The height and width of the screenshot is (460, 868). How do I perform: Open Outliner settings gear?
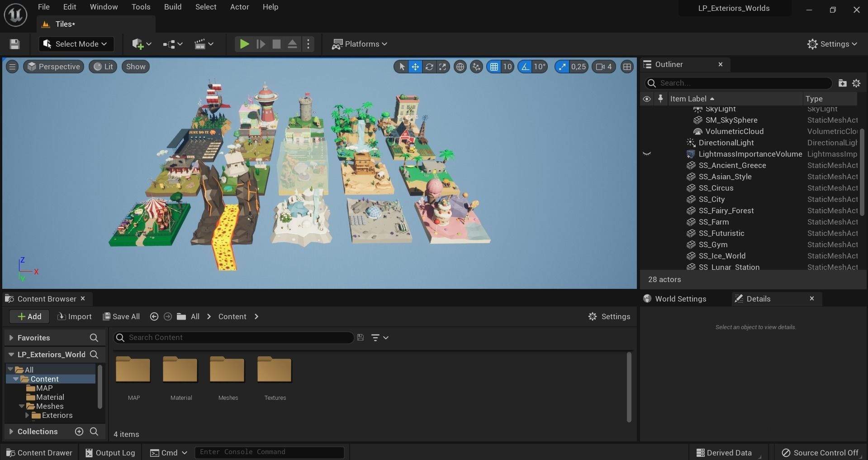(x=856, y=83)
